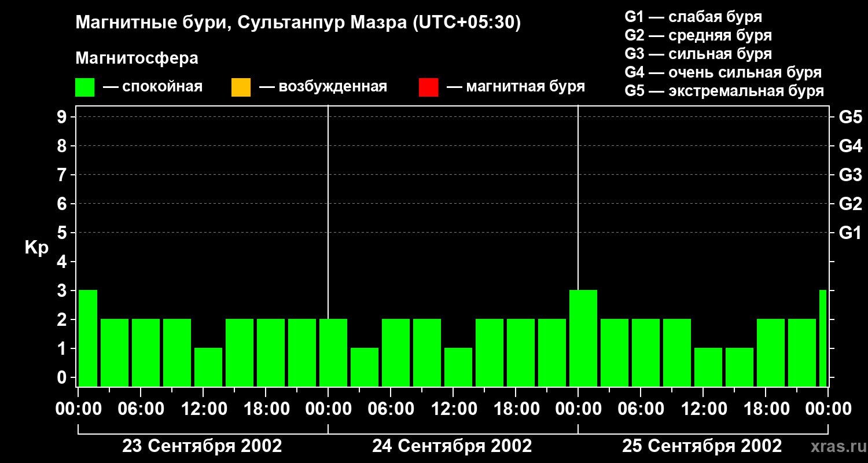Click the '25 Сентября 2002' date label

point(703,446)
